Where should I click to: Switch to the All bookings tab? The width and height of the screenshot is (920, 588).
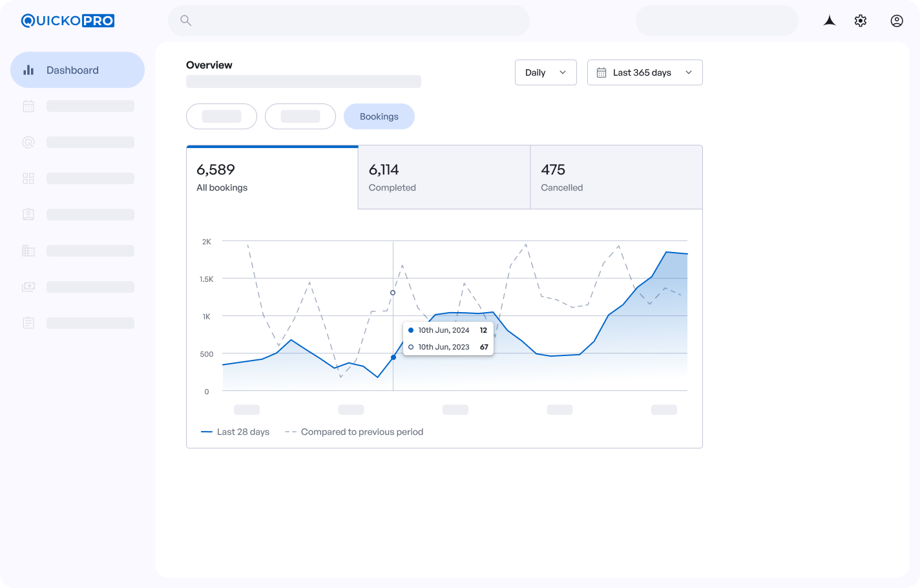[x=272, y=178]
